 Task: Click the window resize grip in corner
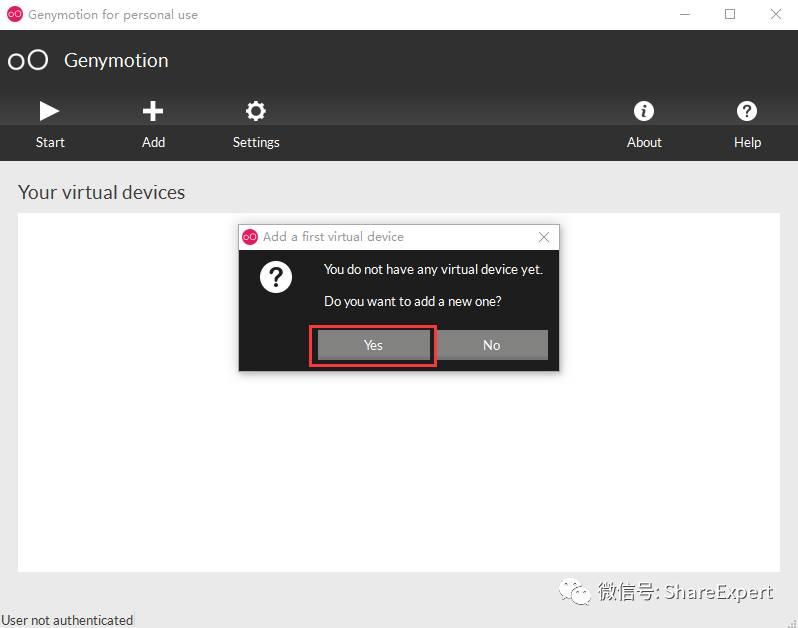(x=792, y=623)
